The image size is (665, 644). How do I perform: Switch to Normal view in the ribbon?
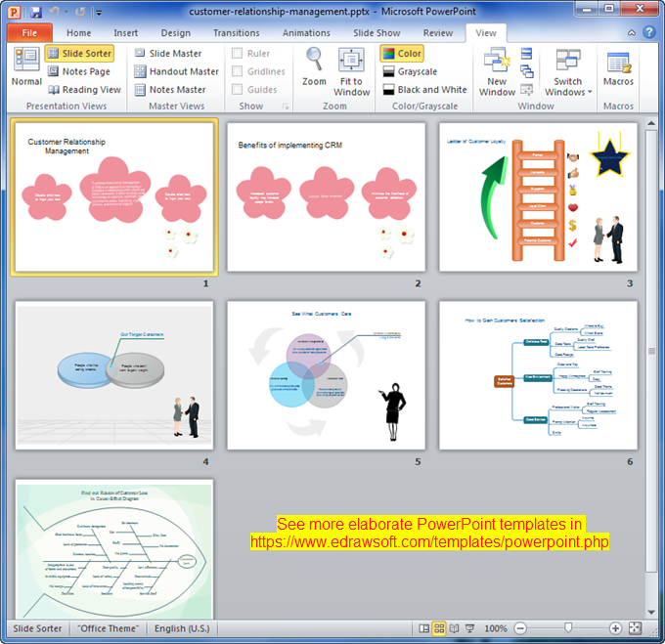tap(26, 67)
